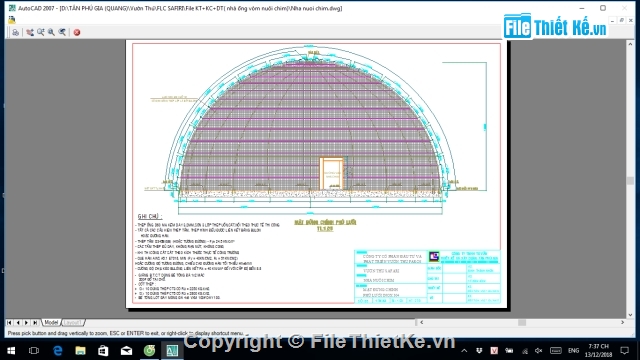Click the company logo in title block

(434, 256)
